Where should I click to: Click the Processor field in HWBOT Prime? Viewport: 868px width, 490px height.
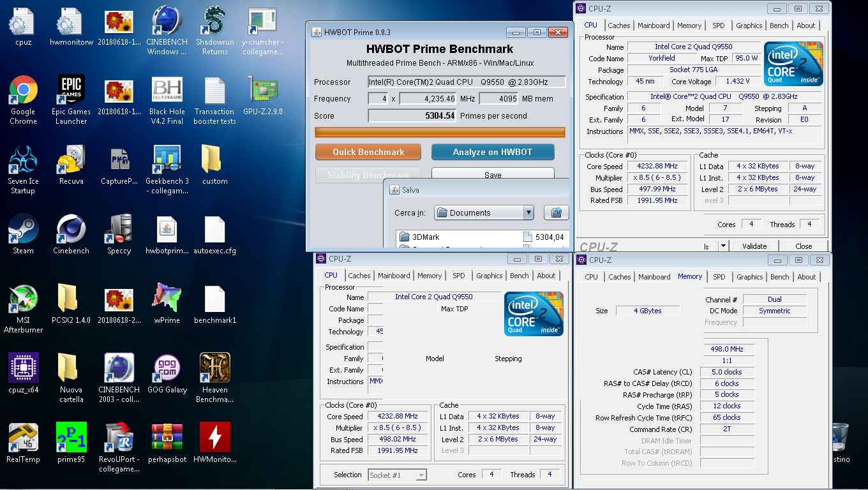pos(467,82)
